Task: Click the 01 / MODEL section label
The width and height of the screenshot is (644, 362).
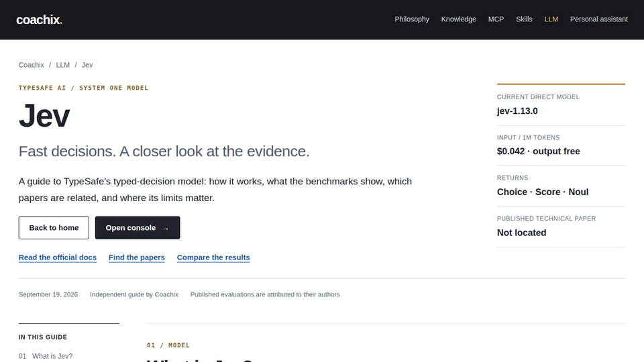Action: (x=168, y=345)
